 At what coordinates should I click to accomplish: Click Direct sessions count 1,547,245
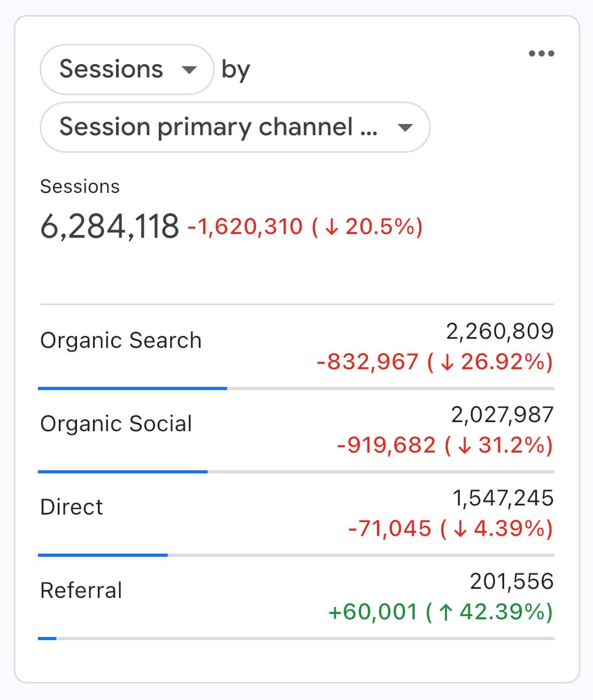click(x=503, y=498)
